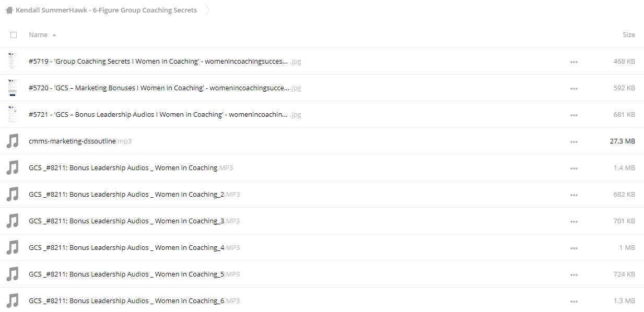Click the 701 KB size value
Image resolution: width=644 pixels, height=312 pixels.
(624, 221)
